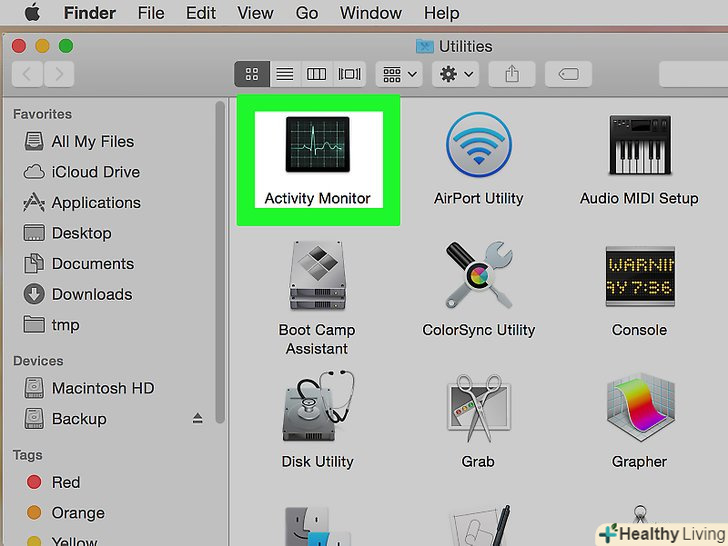Open the Grapher app icon
Image resolution: width=728 pixels, height=546 pixels.
[640, 407]
